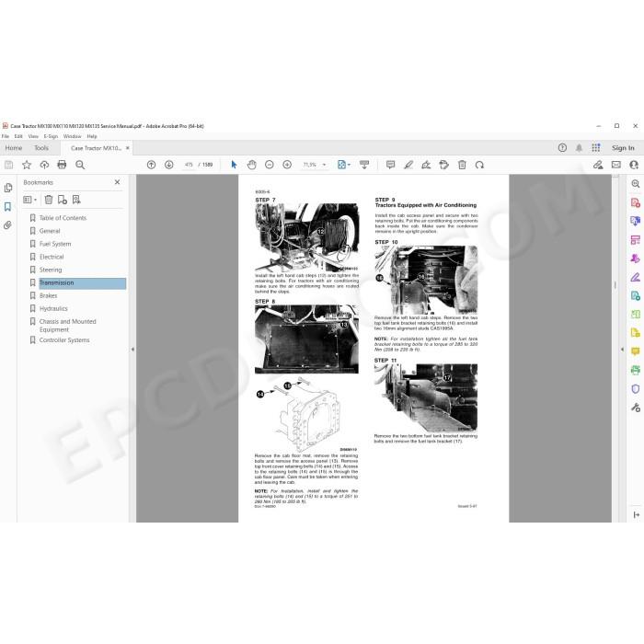644x644 pixels.
Task: Click the stamp tool icon
Action: coord(444,165)
